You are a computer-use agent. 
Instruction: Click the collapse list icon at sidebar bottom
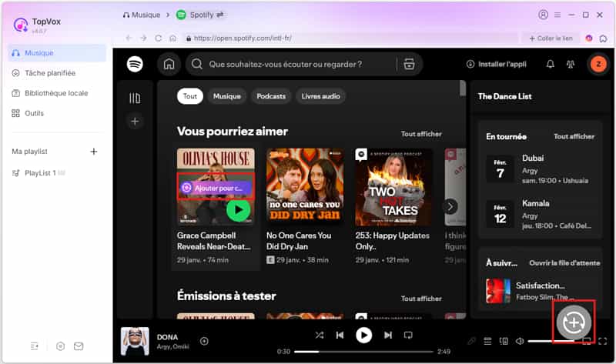tap(35, 346)
